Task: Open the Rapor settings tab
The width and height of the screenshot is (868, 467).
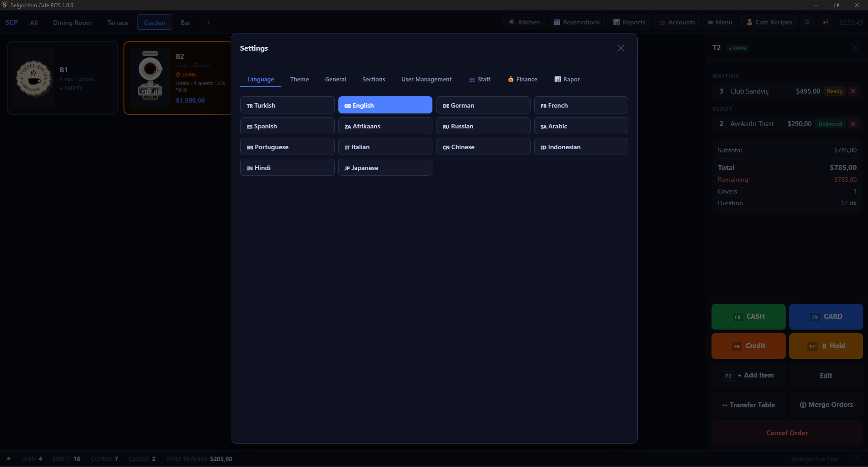Action: pos(567,79)
